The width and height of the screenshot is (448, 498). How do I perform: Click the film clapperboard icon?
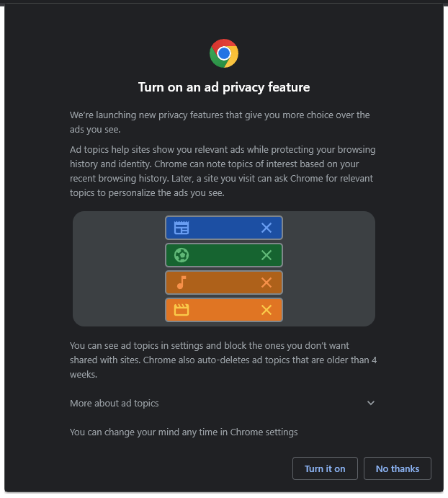[x=182, y=310]
